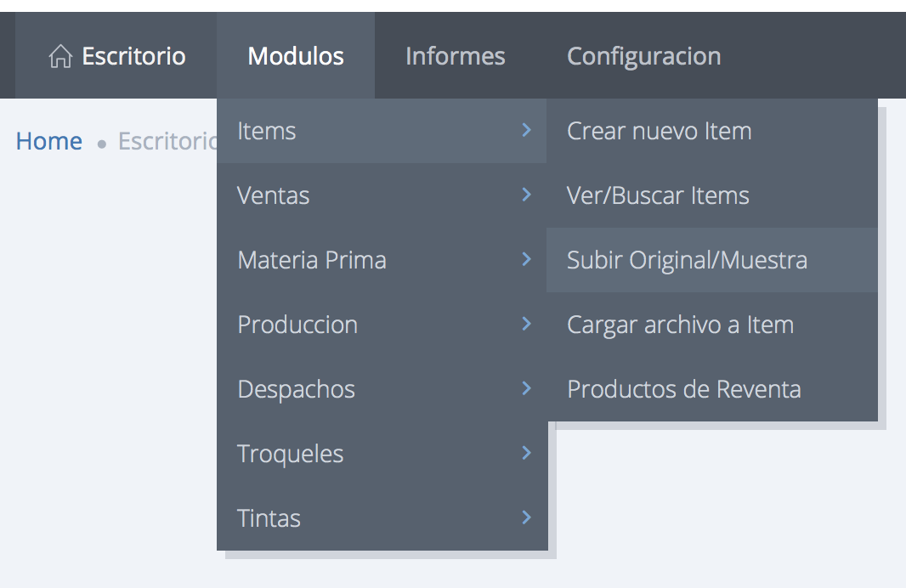Open Cargar archivo a Item
This screenshot has width=906, height=588.
680,325
